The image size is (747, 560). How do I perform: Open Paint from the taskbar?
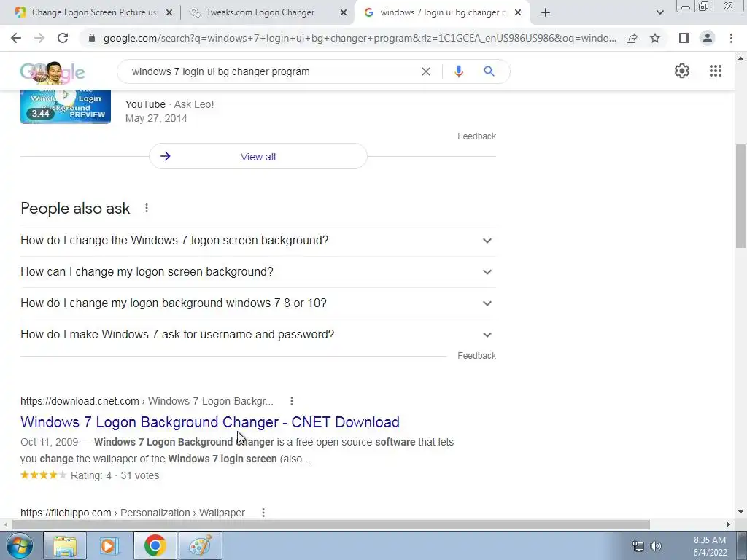(200, 545)
